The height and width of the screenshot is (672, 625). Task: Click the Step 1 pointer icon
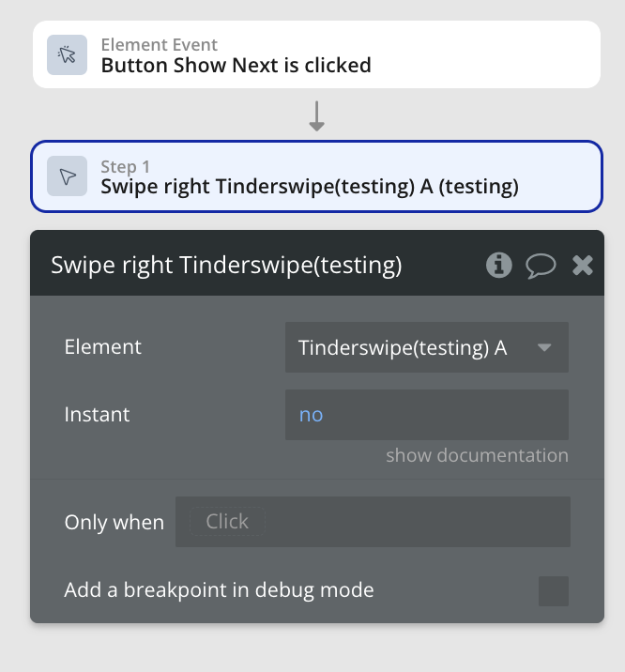tap(68, 176)
